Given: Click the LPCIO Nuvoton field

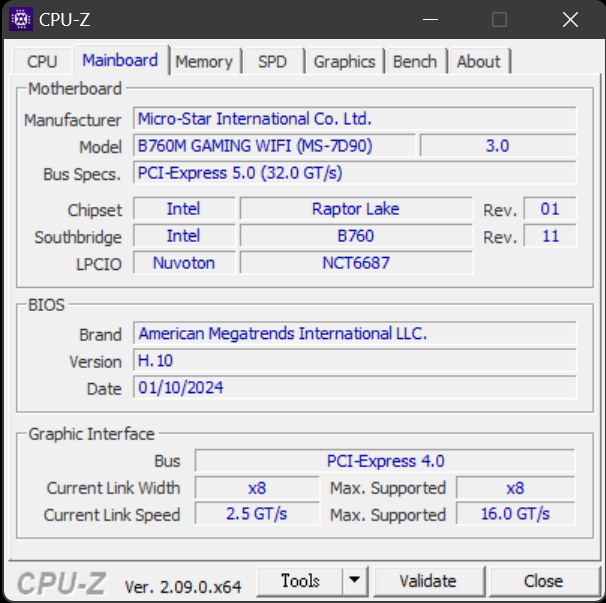Looking at the screenshot, I should pyautogui.click(x=184, y=263).
